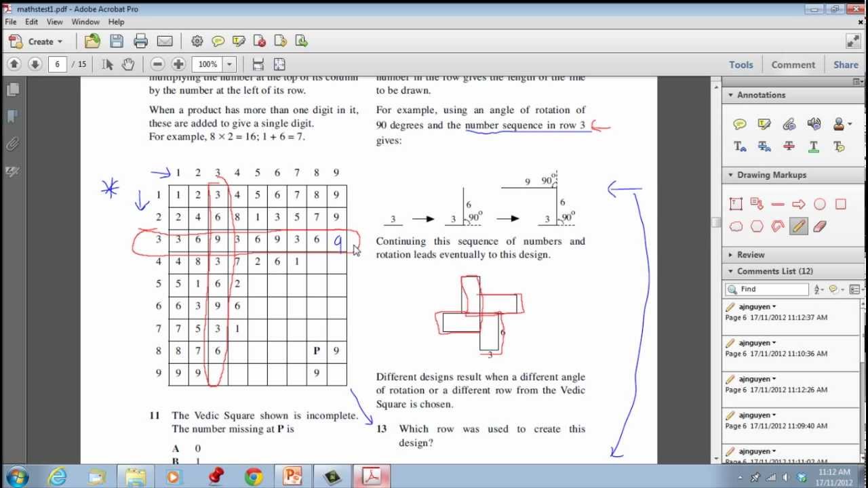868x488 pixels.
Task: Click the Open file folder icon
Action: pos(92,41)
